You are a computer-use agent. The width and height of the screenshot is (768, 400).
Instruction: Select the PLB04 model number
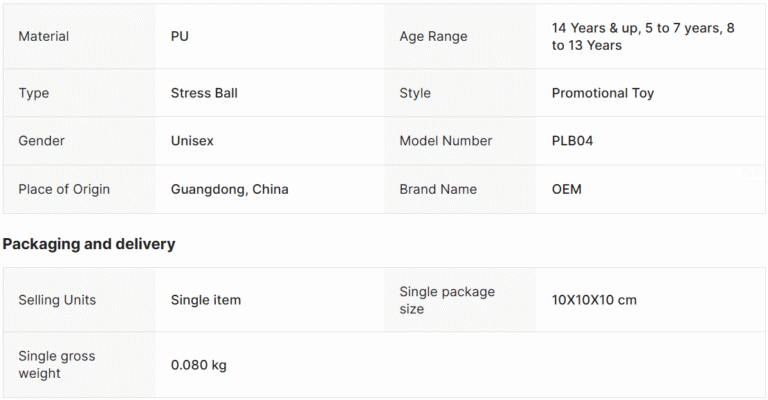[572, 141]
